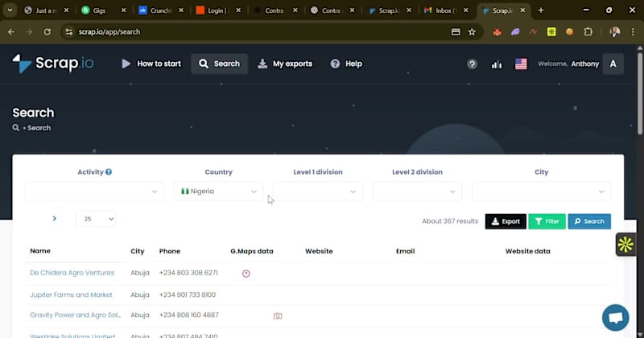The height and width of the screenshot is (338, 644).
Task: Expand the Level 2 division dropdown
Action: 417,192
